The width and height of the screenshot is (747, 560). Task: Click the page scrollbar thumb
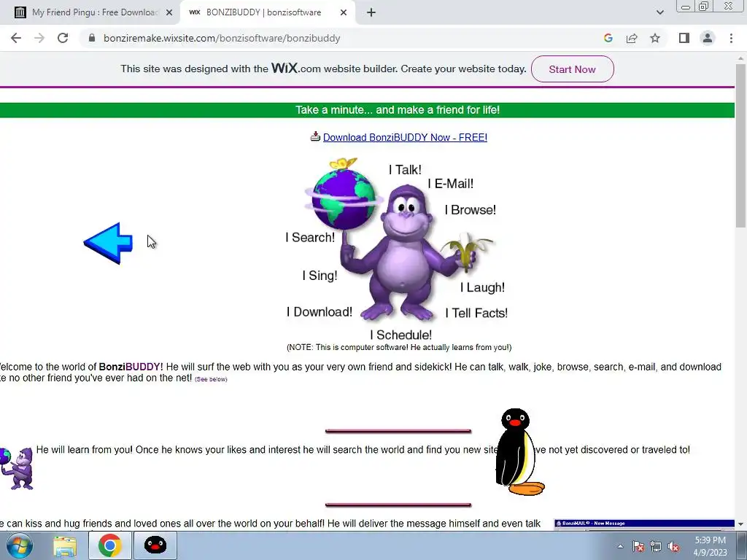pyautogui.click(x=740, y=147)
